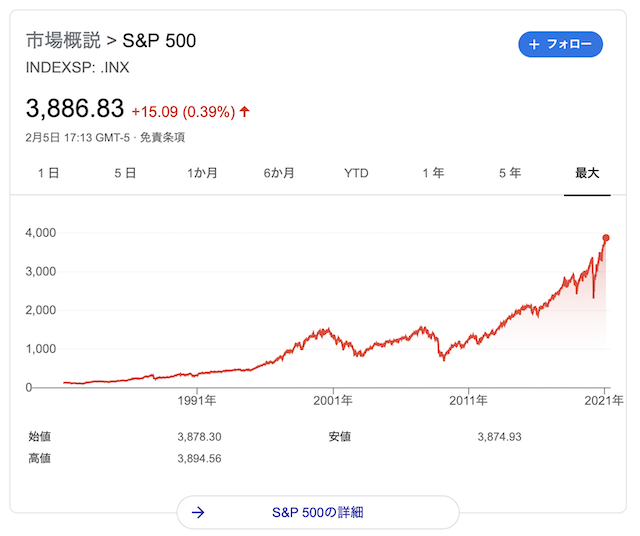Click the red up-arrow price change icon

[x=245, y=111]
